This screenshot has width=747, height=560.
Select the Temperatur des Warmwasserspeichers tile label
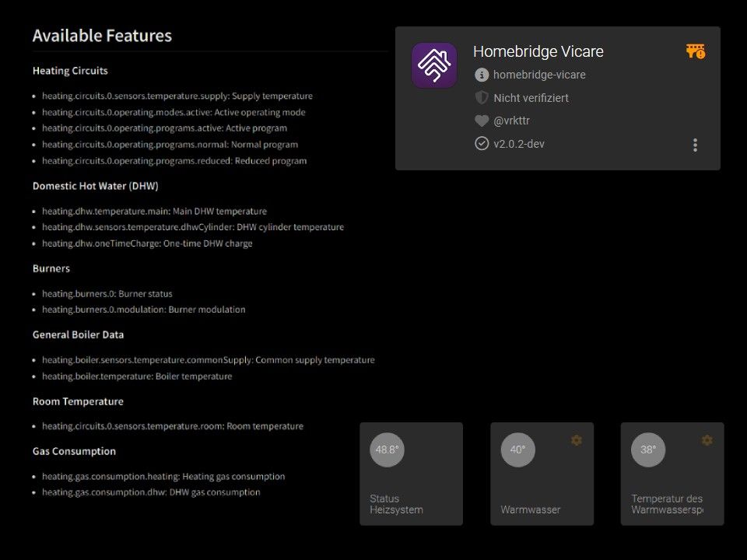[667, 504]
